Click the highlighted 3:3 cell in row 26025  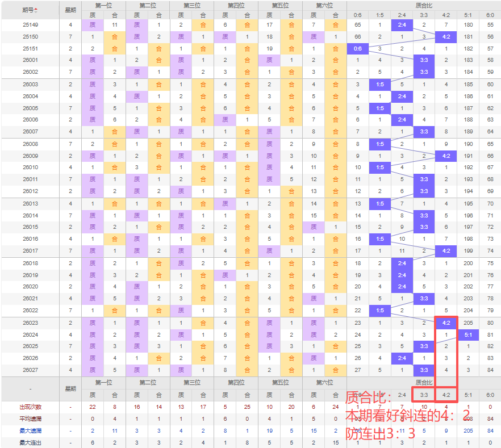point(424,346)
